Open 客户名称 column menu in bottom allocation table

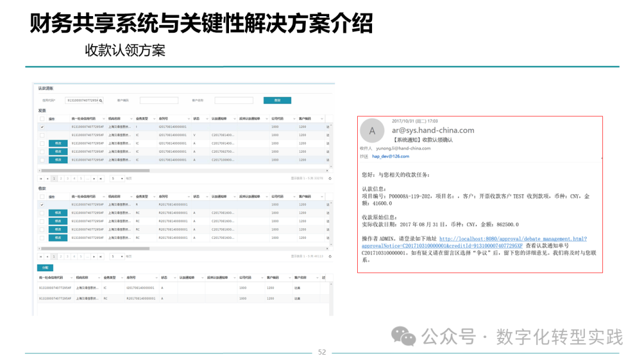(x=317, y=278)
